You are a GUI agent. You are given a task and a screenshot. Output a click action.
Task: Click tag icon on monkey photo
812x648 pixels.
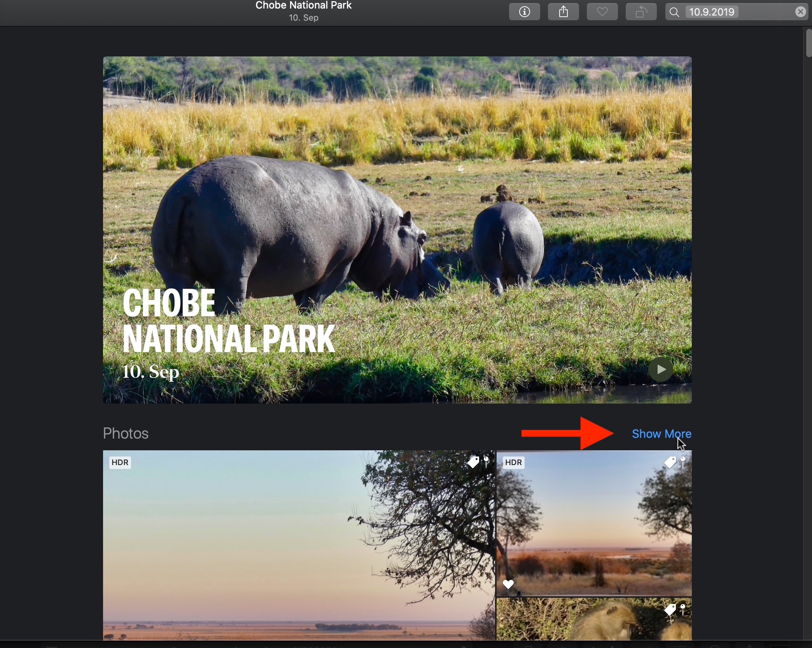670,609
